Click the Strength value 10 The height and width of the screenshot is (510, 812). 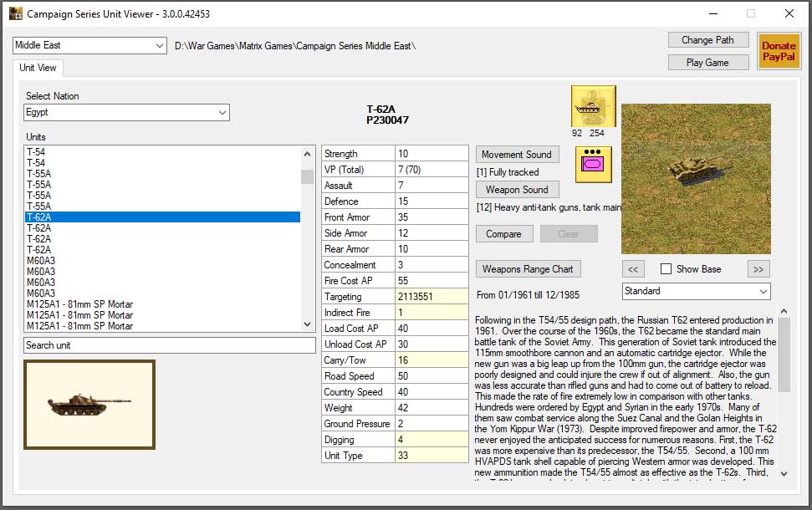coord(432,154)
